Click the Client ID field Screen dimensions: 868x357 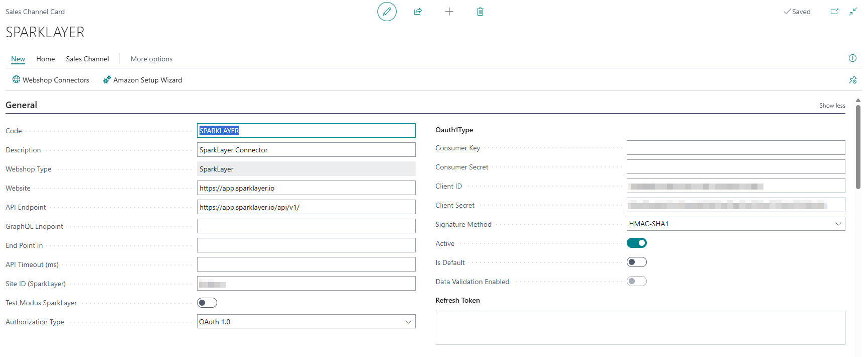click(x=736, y=186)
